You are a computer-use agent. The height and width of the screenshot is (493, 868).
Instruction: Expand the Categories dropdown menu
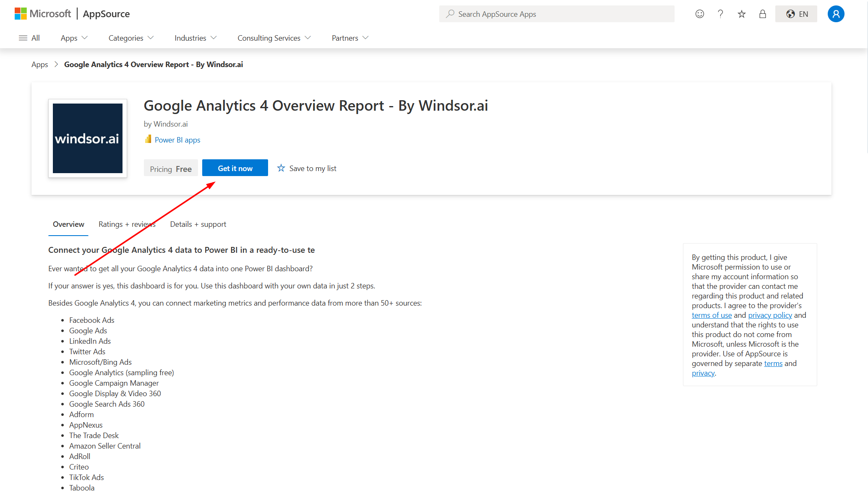[x=131, y=38]
